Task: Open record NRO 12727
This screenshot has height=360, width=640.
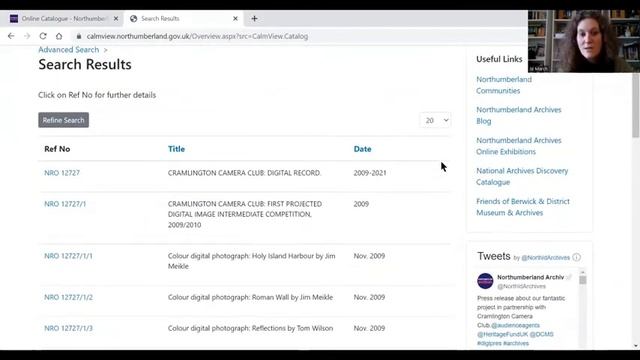Action: 62,173
